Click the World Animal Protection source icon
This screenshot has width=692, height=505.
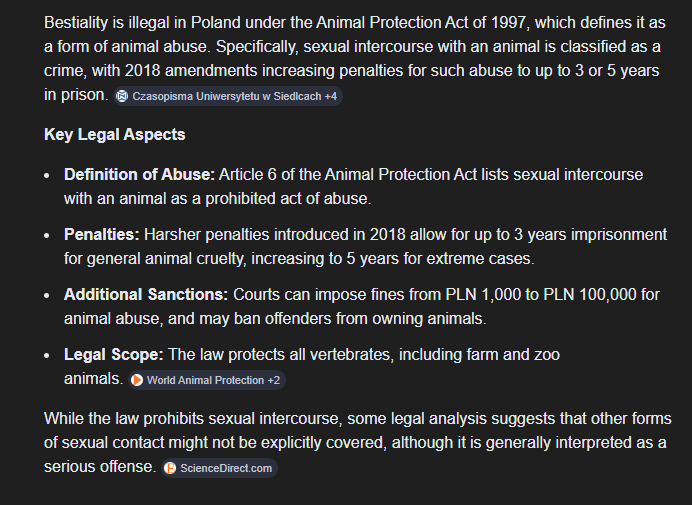point(138,381)
